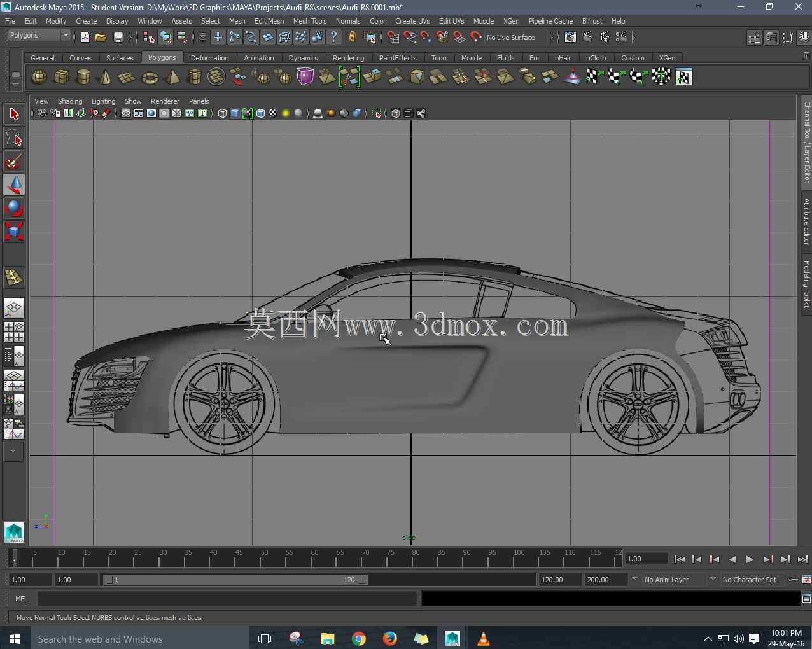Choose the Paint Selection tool

tap(14, 162)
